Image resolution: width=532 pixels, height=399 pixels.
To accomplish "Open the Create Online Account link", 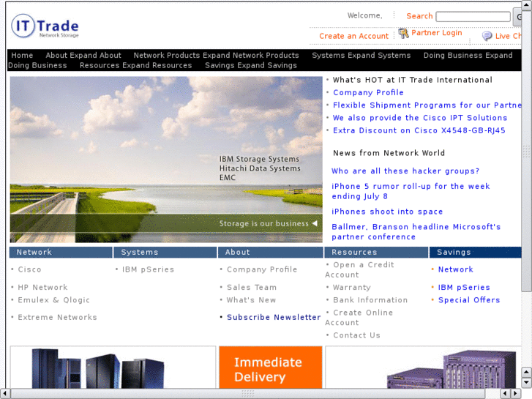I will click(359, 318).
